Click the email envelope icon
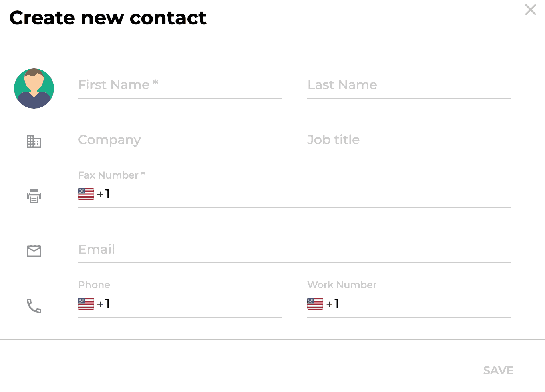Viewport: 545px width, 392px height. (34, 251)
